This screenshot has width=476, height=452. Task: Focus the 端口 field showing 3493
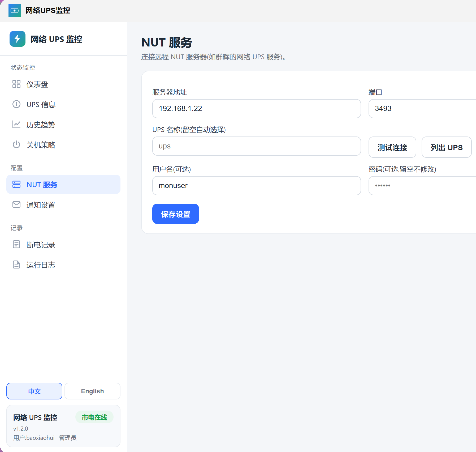coord(422,109)
